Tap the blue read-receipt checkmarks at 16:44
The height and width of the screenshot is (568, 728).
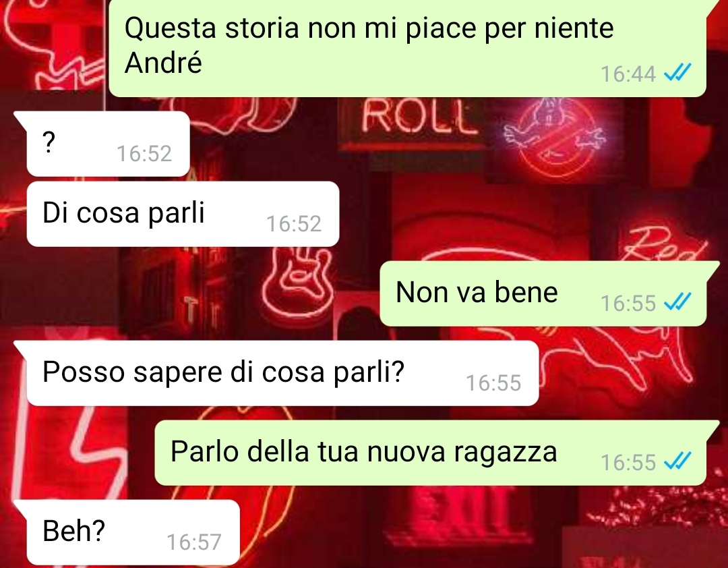click(x=678, y=72)
